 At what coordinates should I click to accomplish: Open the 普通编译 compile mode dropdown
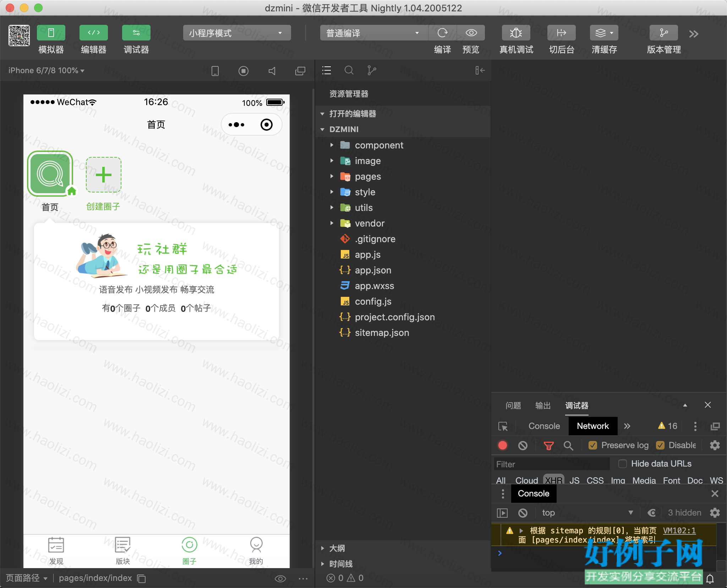374,33
